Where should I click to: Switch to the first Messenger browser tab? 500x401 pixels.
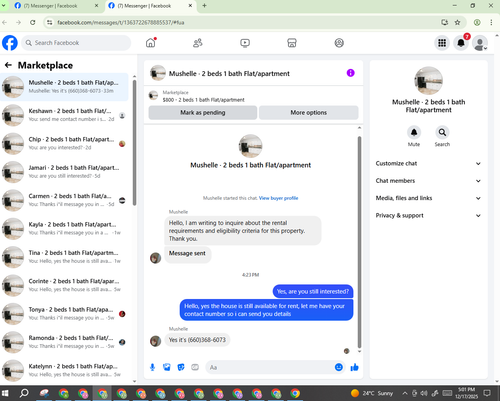click(57, 6)
